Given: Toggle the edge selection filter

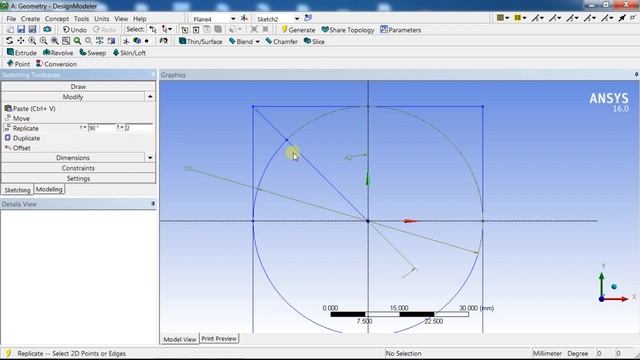Looking at the screenshot, I should 196,29.
